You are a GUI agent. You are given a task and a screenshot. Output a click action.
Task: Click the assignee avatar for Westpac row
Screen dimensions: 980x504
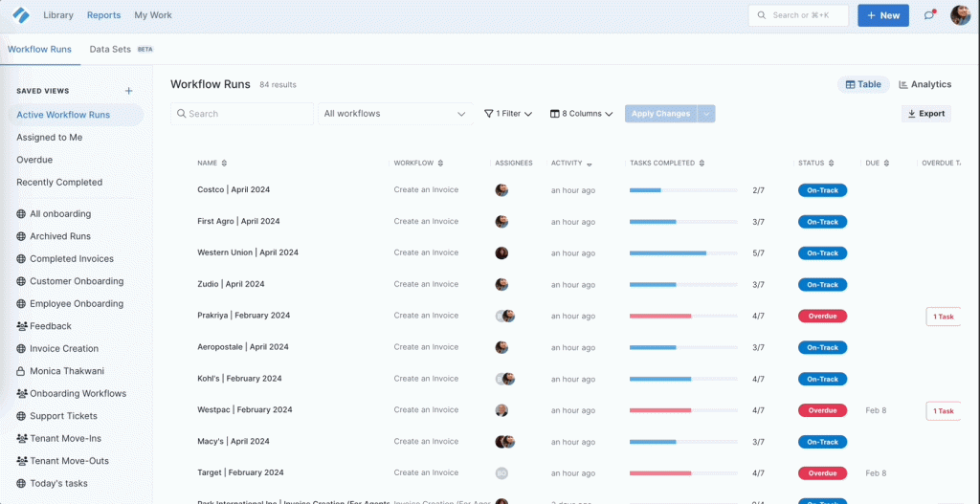coord(501,410)
